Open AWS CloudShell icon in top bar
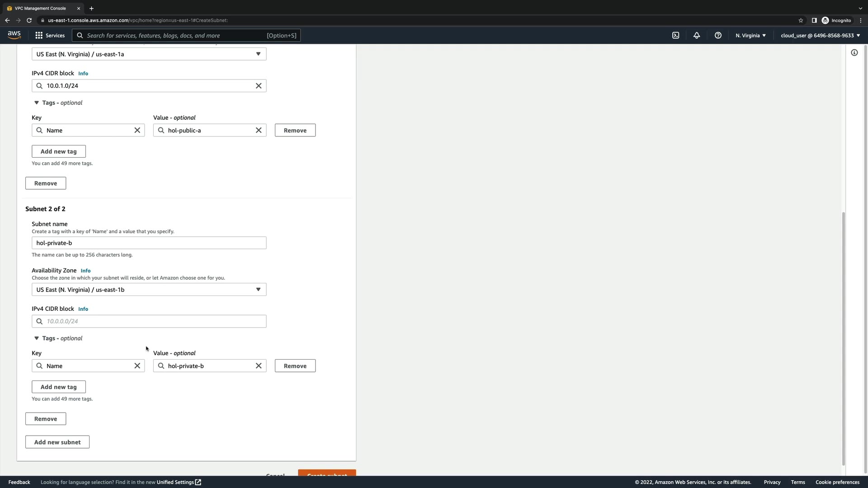The width and height of the screenshot is (868, 488). pos(675,35)
